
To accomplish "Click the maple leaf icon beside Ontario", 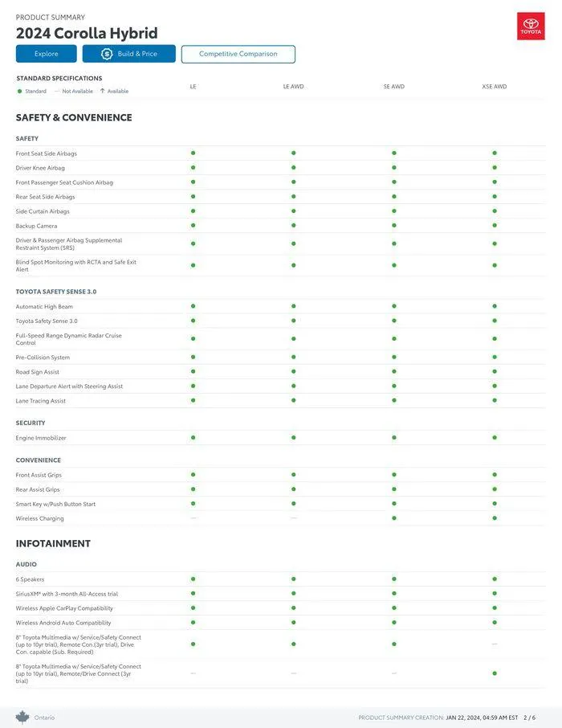I will click(22, 717).
